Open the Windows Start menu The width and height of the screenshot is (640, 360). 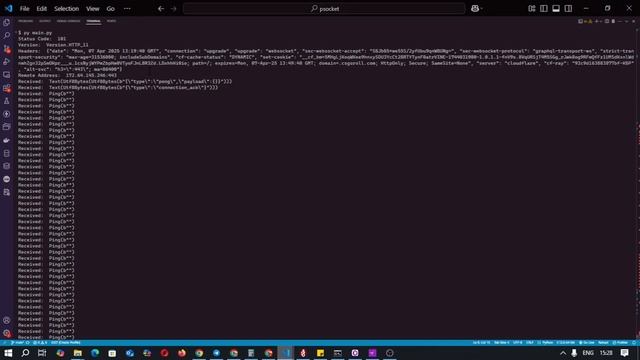point(8,353)
